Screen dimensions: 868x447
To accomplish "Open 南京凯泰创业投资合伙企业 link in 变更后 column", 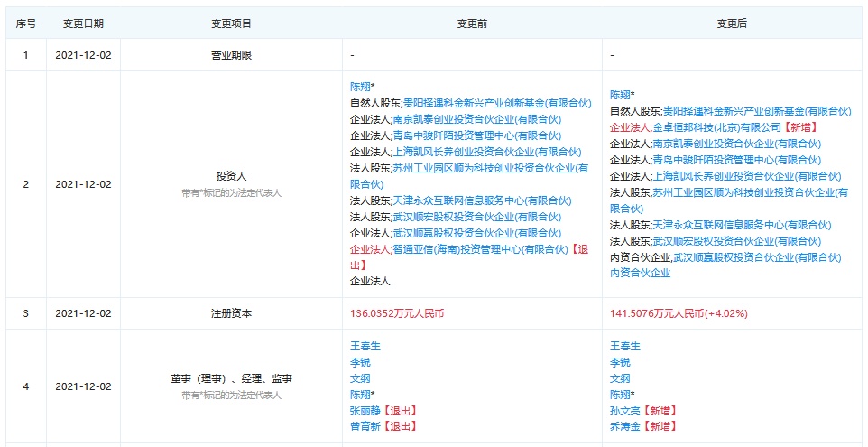I will 737,144.
